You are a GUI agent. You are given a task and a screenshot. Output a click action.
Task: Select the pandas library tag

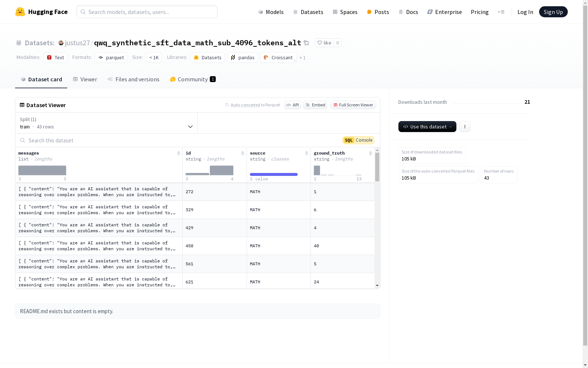pyautogui.click(x=243, y=57)
